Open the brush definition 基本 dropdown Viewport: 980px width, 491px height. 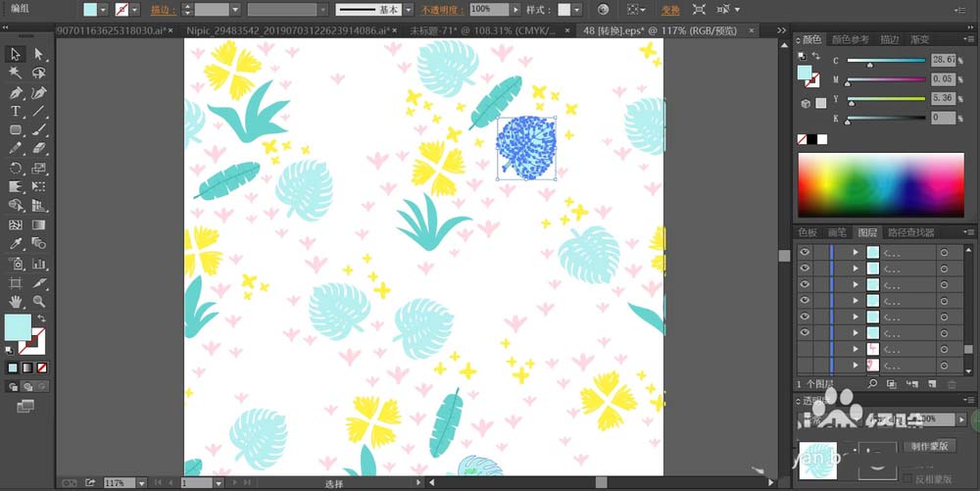pyautogui.click(x=408, y=10)
